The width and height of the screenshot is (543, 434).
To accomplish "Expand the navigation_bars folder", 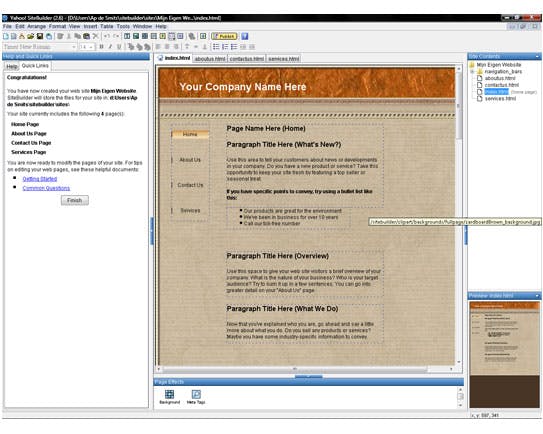I will [x=472, y=72].
